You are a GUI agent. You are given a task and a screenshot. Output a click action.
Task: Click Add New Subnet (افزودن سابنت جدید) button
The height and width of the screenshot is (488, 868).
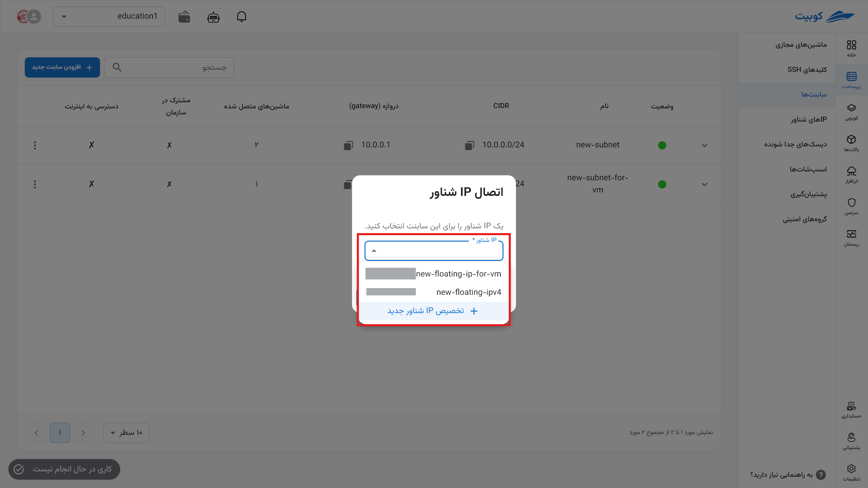(x=62, y=67)
